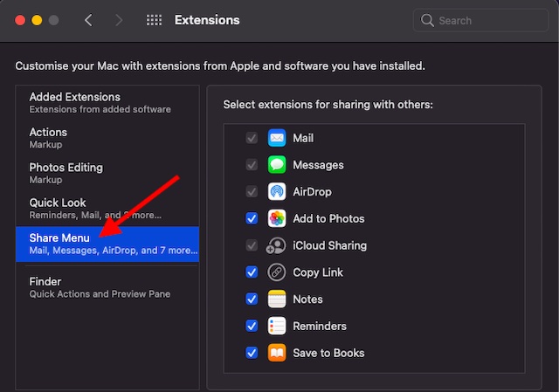
Task: Click the Messages label
Action: click(318, 165)
